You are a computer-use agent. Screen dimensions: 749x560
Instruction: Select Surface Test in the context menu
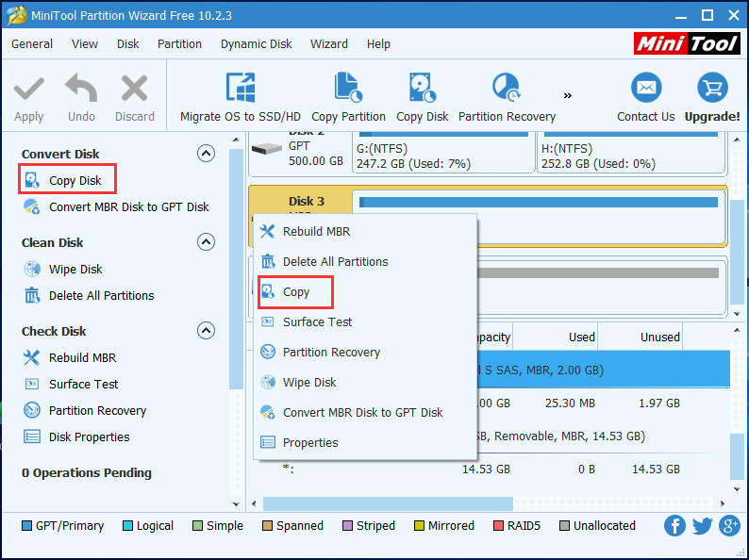tap(365, 321)
